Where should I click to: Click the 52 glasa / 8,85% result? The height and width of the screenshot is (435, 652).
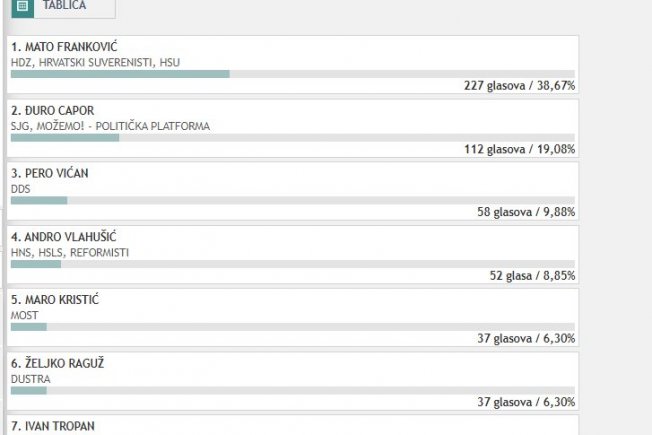click(532, 275)
